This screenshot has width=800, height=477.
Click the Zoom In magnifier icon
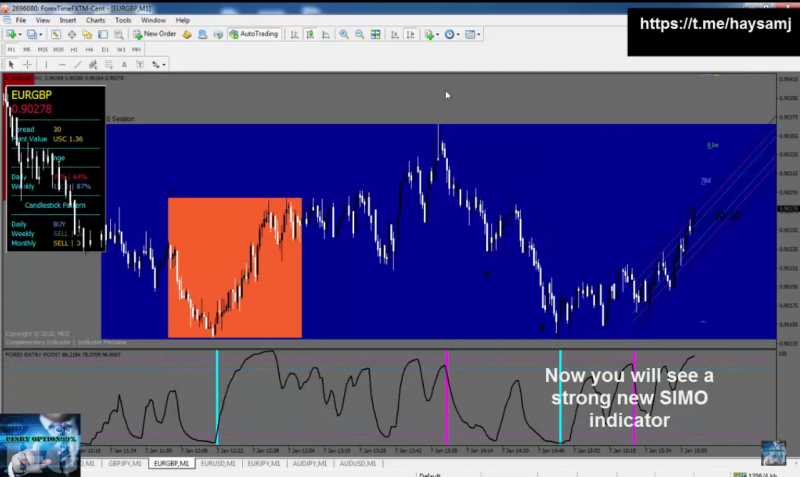tap(344, 34)
